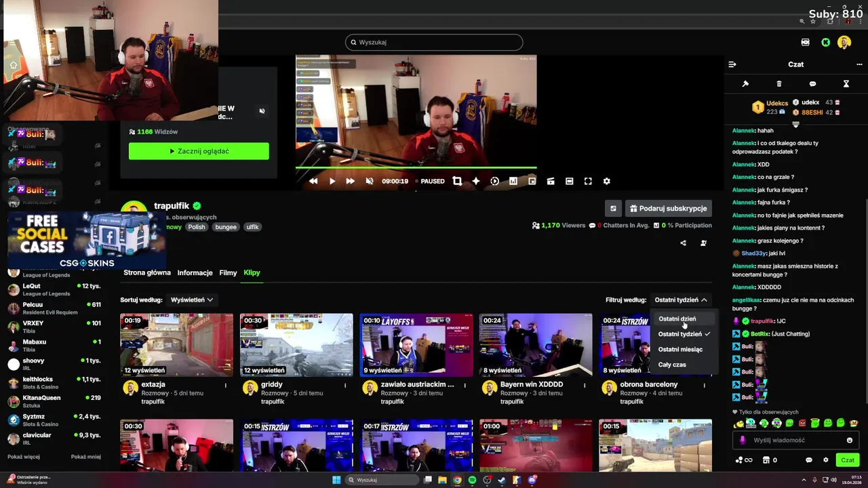868x488 pixels.
Task: Click the user icon next to share
Action: (x=703, y=243)
